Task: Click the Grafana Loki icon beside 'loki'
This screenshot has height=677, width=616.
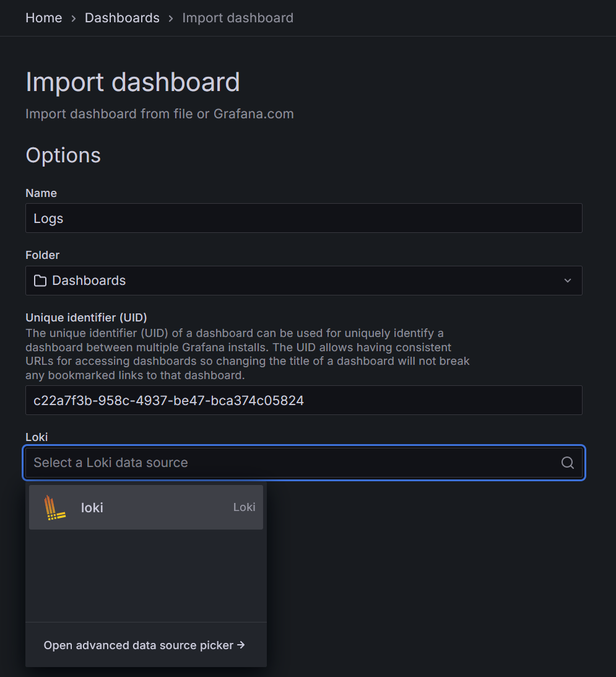Action: pos(55,507)
